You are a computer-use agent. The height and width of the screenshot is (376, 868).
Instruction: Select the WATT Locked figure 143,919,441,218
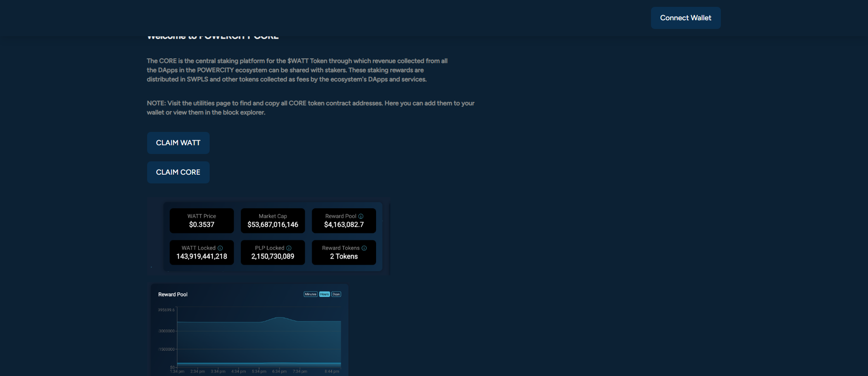click(202, 256)
